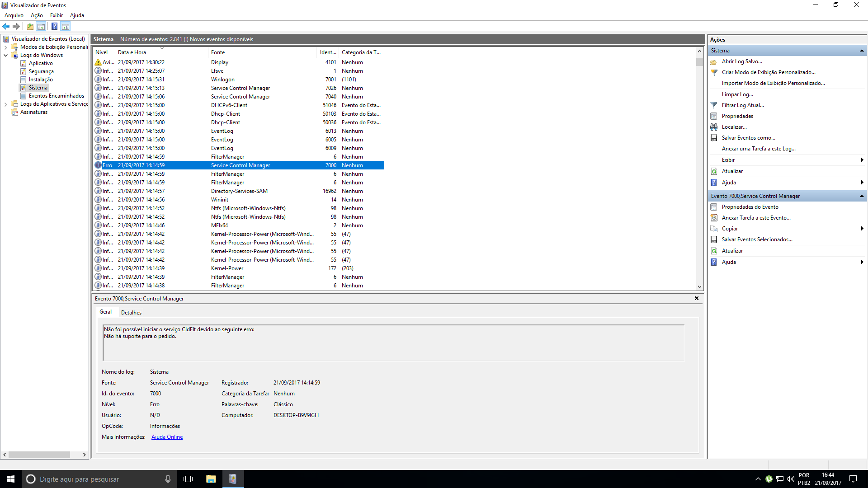
Task: Click the Forward arrow toolbar icon
Action: (x=16, y=26)
